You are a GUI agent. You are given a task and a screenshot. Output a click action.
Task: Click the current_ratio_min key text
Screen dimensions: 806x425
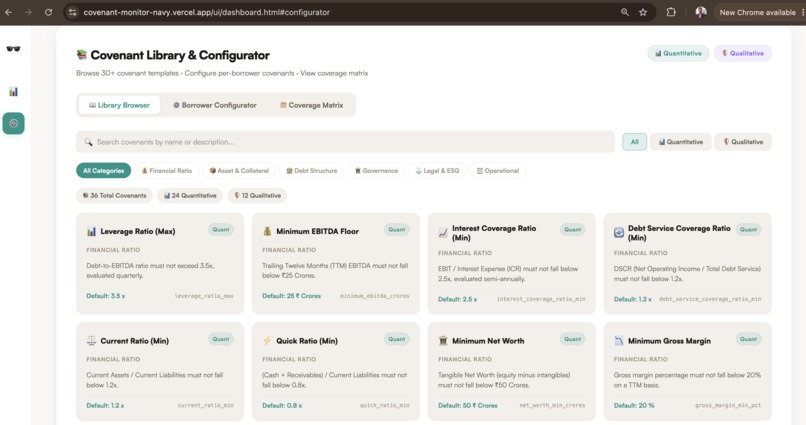[x=206, y=405]
